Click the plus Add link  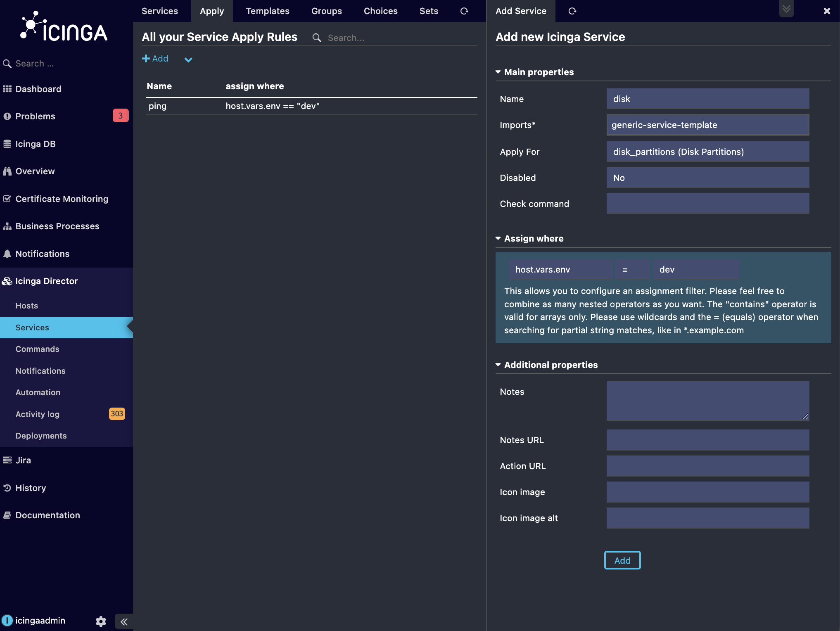pyautogui.click(x=155, y=59)
